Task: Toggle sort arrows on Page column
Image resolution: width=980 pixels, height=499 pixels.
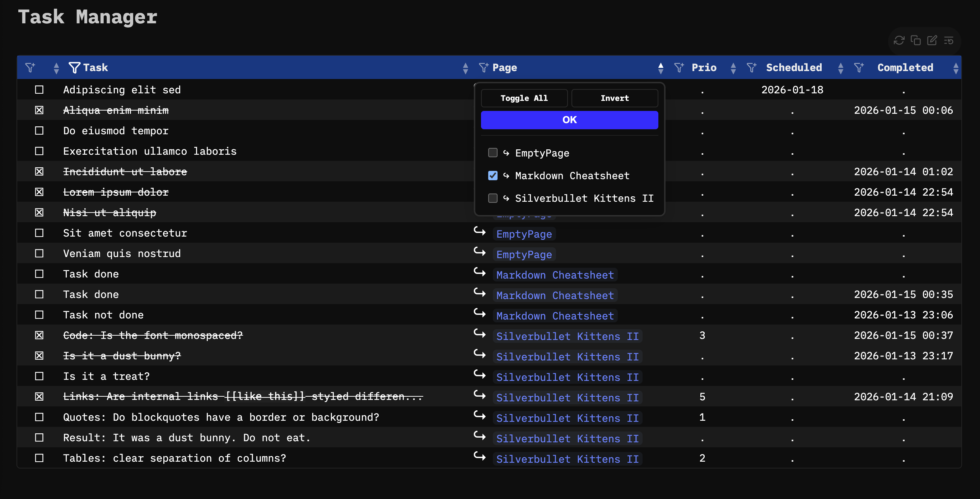Action: 661,68
